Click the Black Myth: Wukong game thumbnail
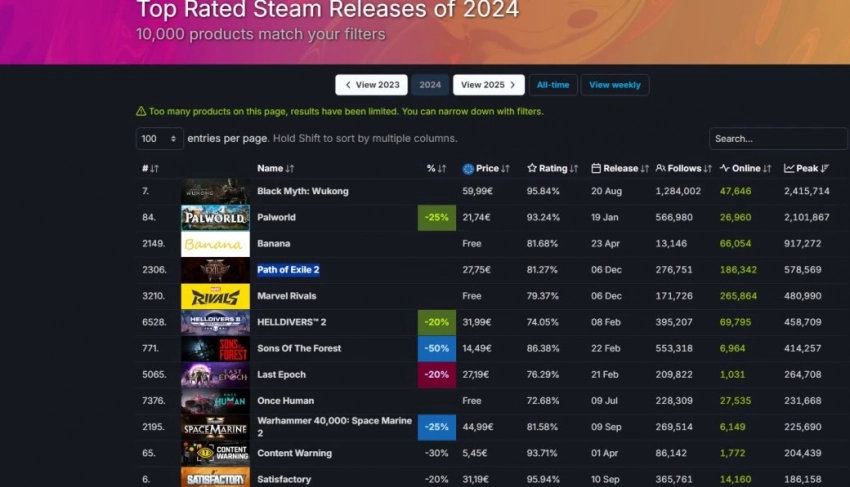This screenshot has width=850, height=487. (215, 191)
